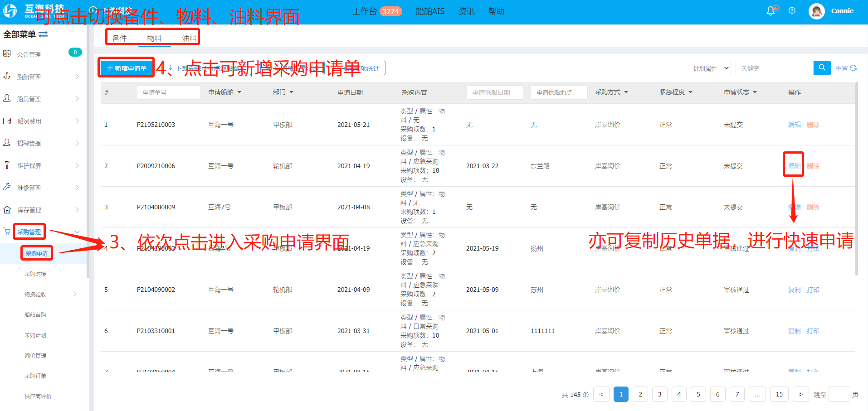868x411 pixels.
Task: Select 船舶自购 in the sidebar
Action: coord(35,314)
